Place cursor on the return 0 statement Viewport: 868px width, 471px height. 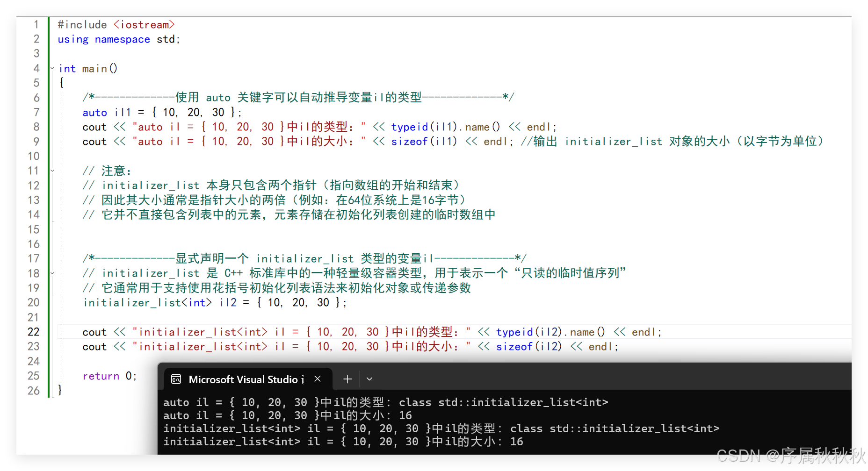click(109, 376)
